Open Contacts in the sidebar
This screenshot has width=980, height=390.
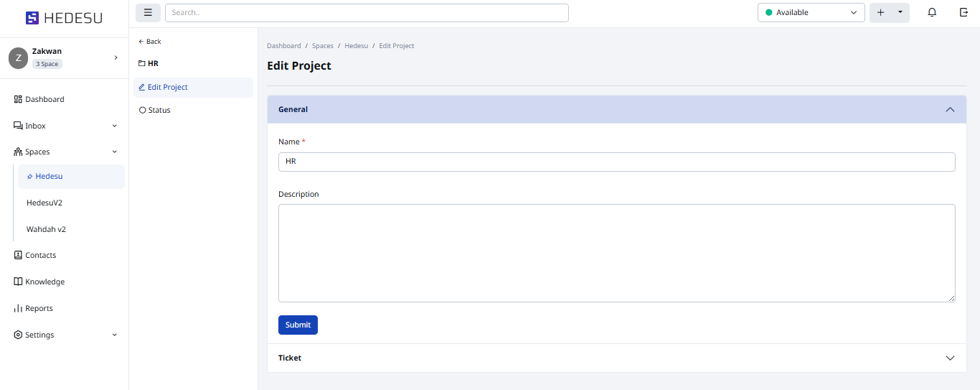click(x=40, y=255)
